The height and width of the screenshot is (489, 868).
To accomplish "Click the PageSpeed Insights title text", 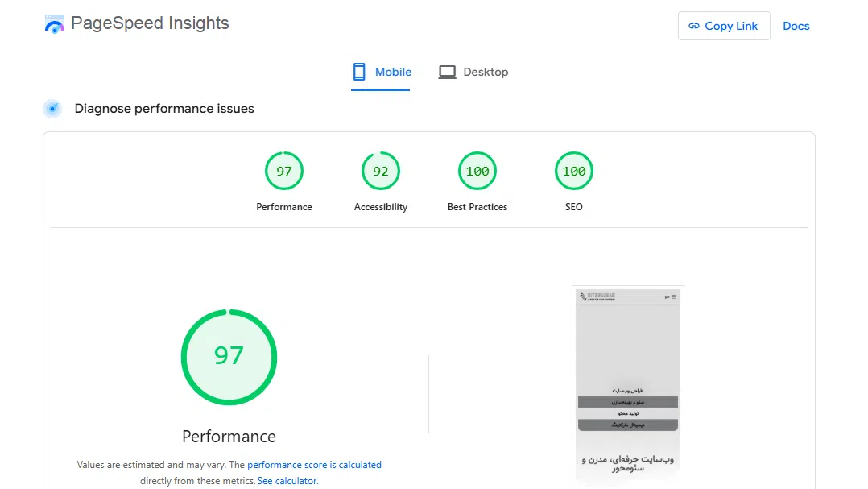I will (x=150, y=23).
